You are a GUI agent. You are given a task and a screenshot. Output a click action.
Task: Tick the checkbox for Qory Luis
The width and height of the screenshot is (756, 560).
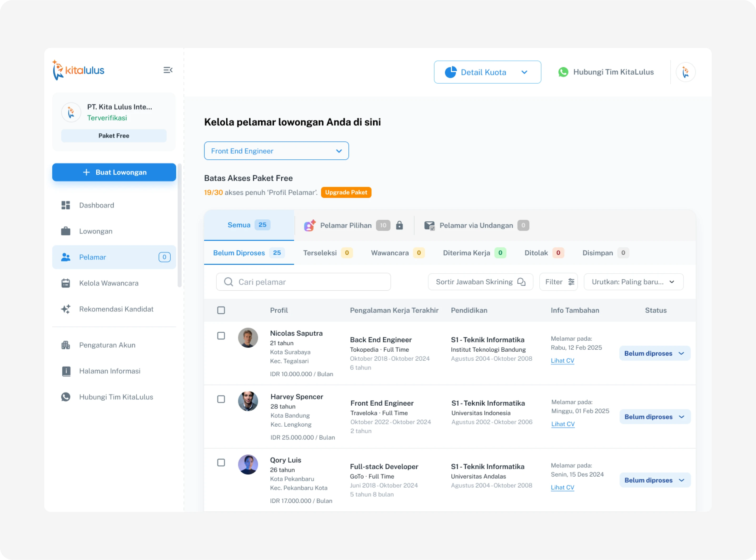(x=221, y=463)
